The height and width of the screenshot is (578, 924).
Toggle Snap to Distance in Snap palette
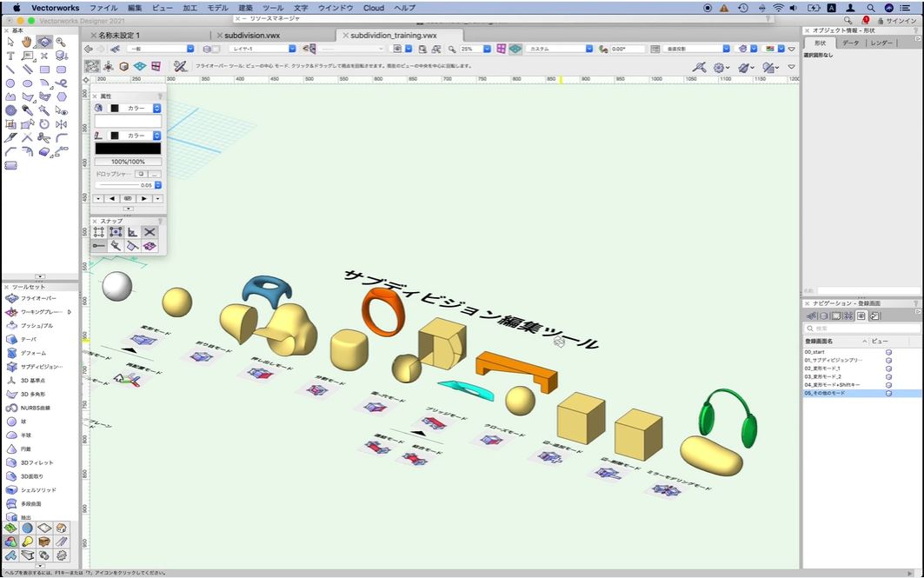coord(116,246)
